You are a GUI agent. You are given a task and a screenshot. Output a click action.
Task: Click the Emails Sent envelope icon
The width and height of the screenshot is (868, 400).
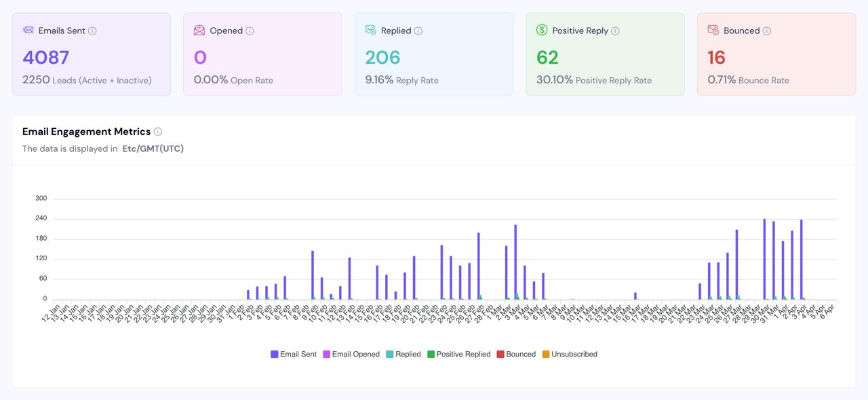click(x=28, y=31)
